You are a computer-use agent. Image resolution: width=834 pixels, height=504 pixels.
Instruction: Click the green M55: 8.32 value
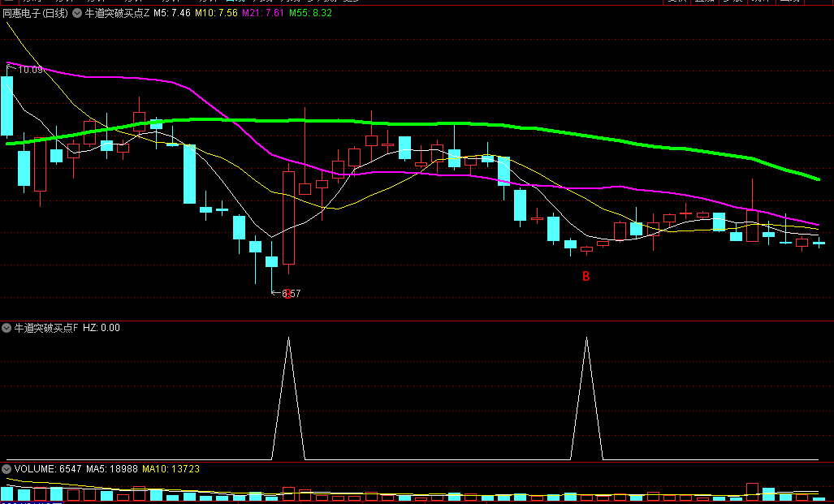(x=311, y=13)
